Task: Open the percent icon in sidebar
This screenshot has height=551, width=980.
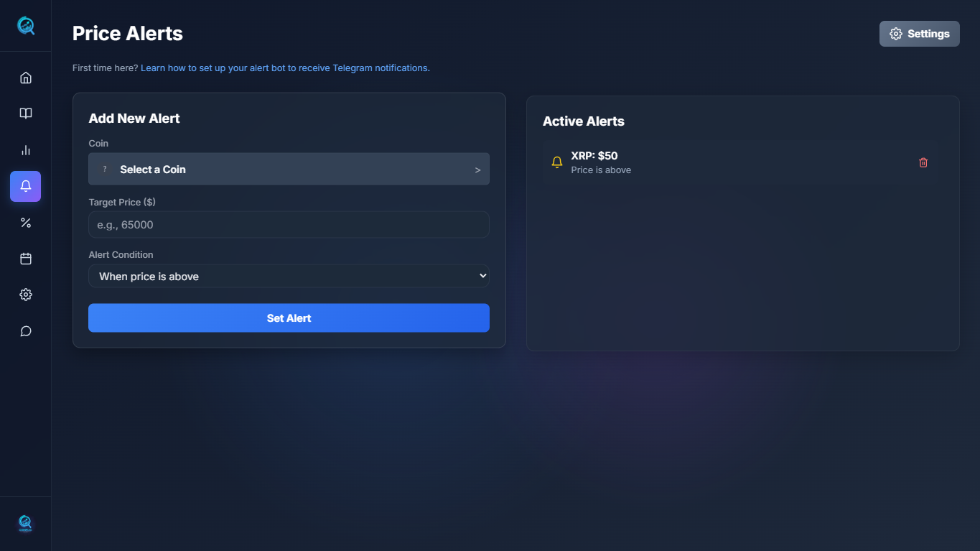Action: coord(26,223)
